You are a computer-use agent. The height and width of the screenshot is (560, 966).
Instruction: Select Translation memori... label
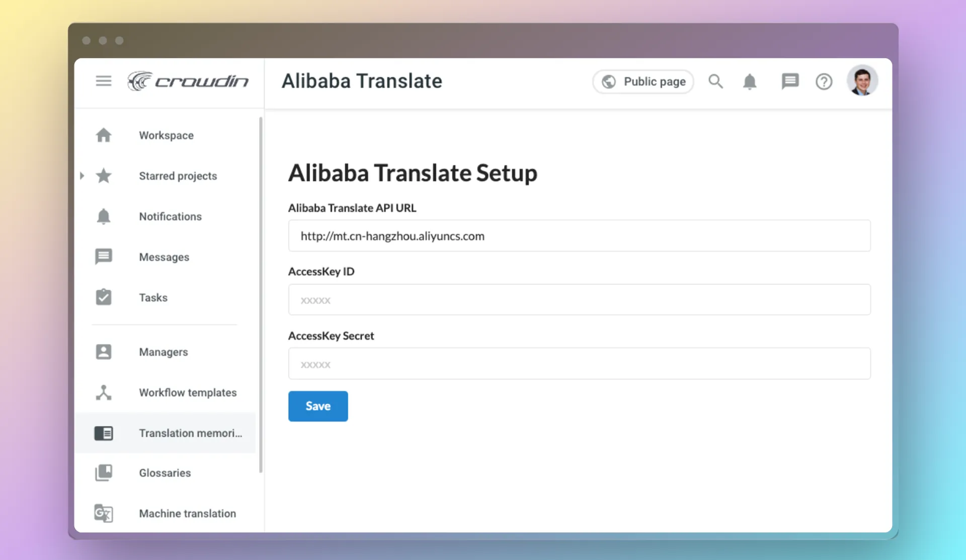point(191,433)
